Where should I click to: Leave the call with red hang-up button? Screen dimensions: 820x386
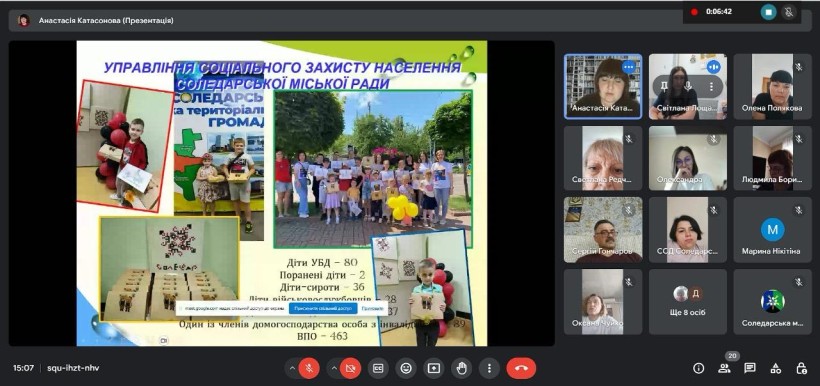point(521,368)
